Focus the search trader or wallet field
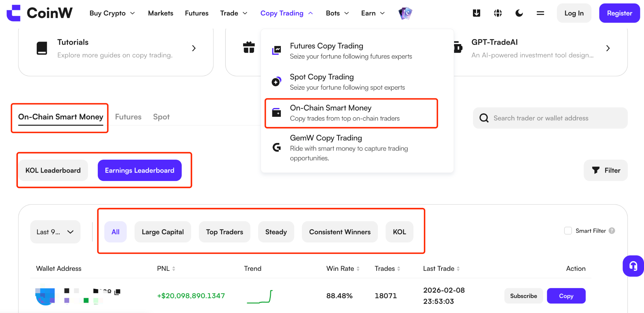Image resolution: width=644 pixels, height=313 pixels. click(x=550, y=118)
